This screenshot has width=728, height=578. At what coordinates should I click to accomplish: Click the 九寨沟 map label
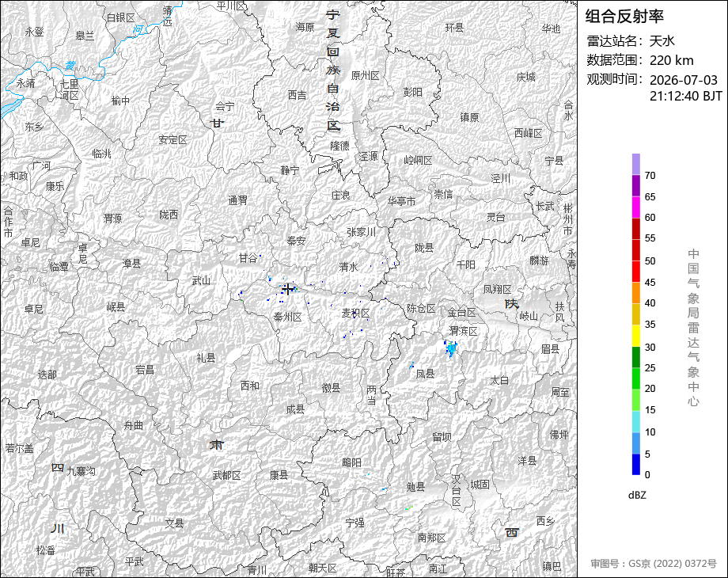81,471
